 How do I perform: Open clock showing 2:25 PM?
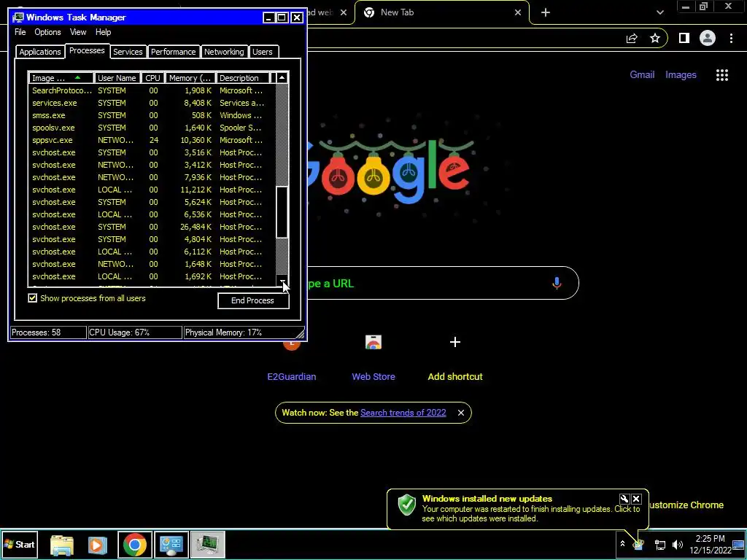(x=710, y=544)
